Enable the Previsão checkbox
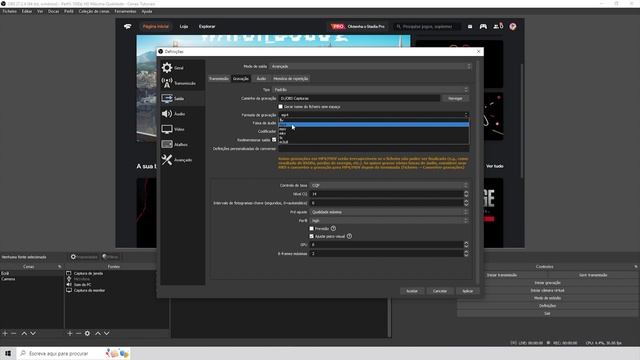Screen dimensions: 640x360 [311, 229]
